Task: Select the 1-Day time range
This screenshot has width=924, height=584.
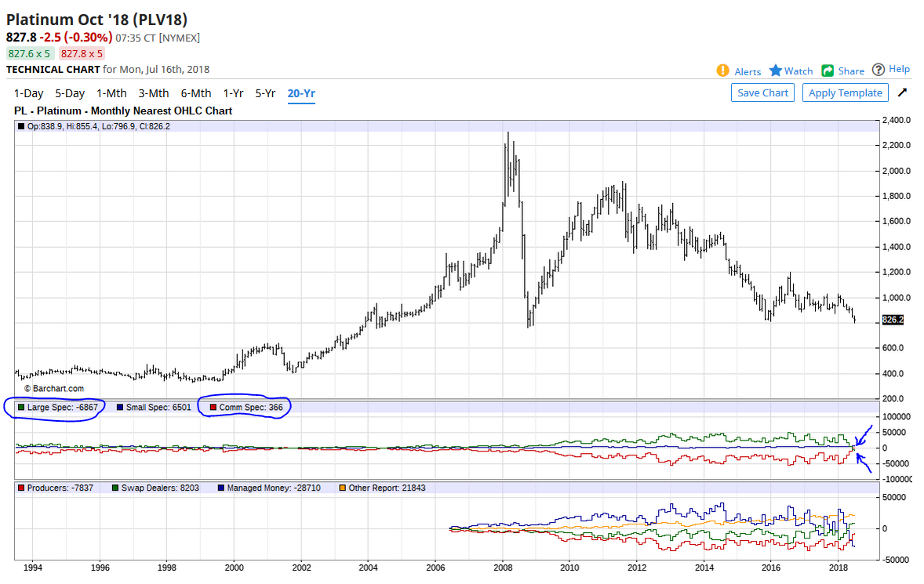Action: coord(29,93)
